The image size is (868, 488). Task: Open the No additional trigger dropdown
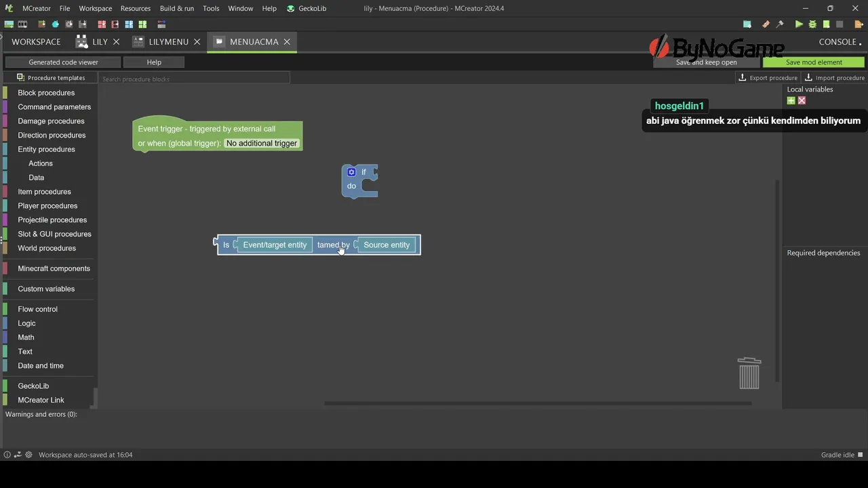point(262,143)
